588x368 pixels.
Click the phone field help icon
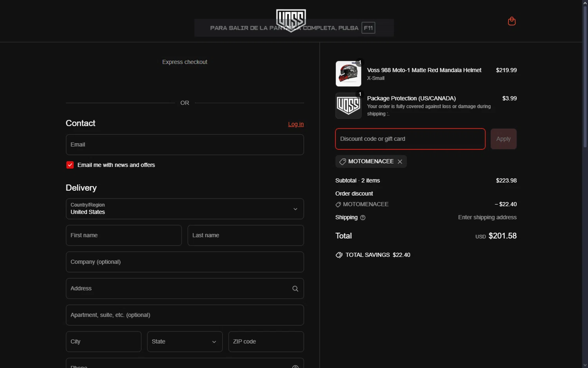pos(295,366)
